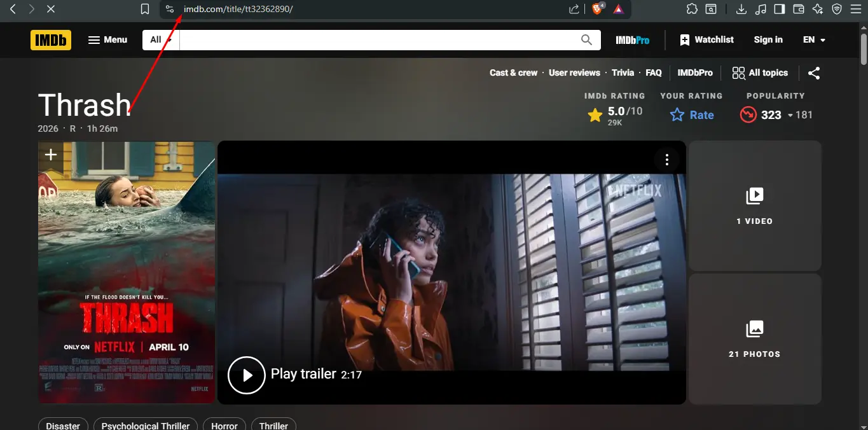The width and height of the screenshot is (868, 430).
Task: Go forward in browser history
Action: (32, 9)
